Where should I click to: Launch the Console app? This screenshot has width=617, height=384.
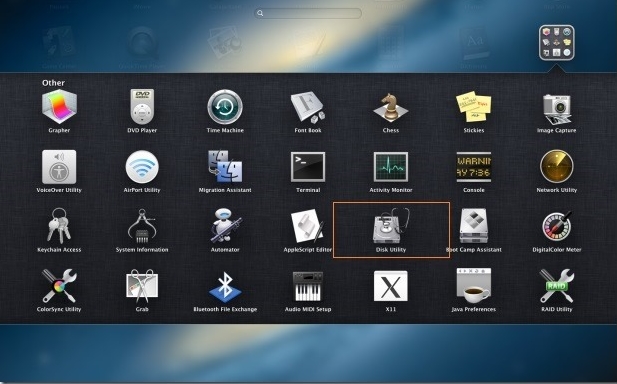click(x=474, y=167)
